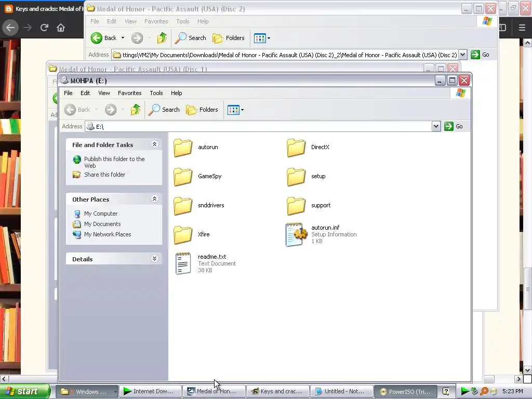Open the setup folder
The image size is (532, 399).
pyautogui.click(x=306, y=177)
